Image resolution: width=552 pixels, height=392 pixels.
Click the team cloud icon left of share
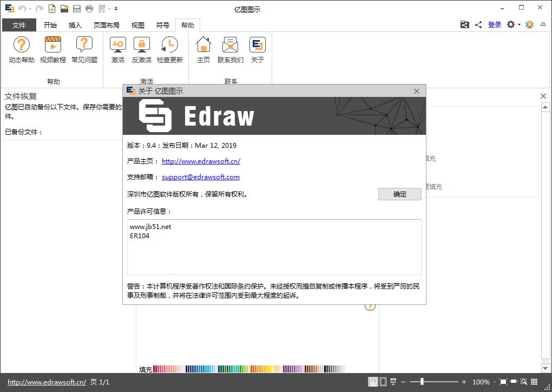(x=465, y=24)
